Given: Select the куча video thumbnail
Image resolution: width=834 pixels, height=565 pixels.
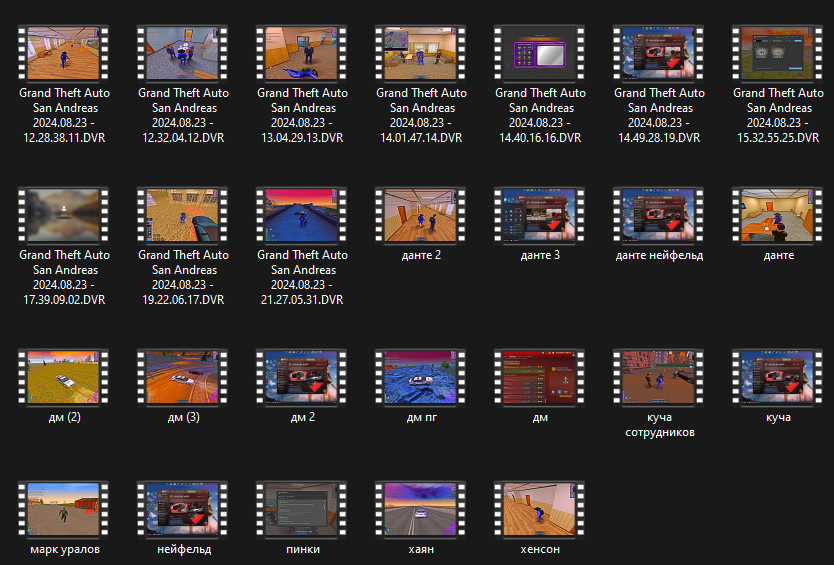Looking at the screenshot, I should pos(778,378).
